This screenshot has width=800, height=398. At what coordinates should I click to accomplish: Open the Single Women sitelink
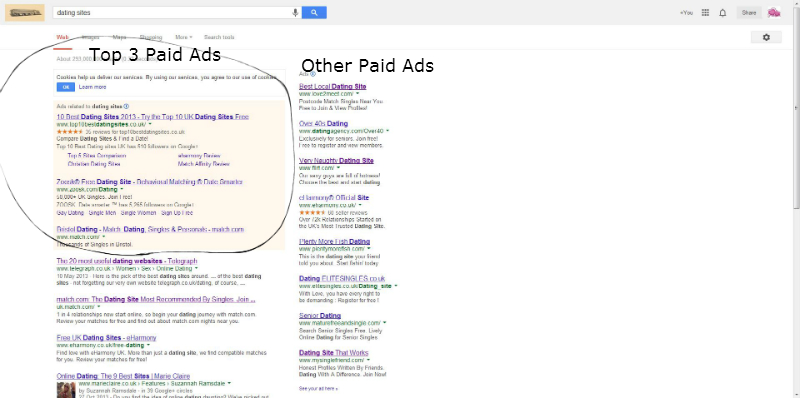138,213
